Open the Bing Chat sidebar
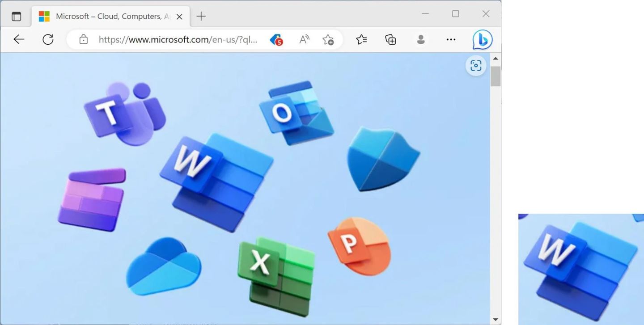This screenshot has width=644, height=325. tap(483, 39)
